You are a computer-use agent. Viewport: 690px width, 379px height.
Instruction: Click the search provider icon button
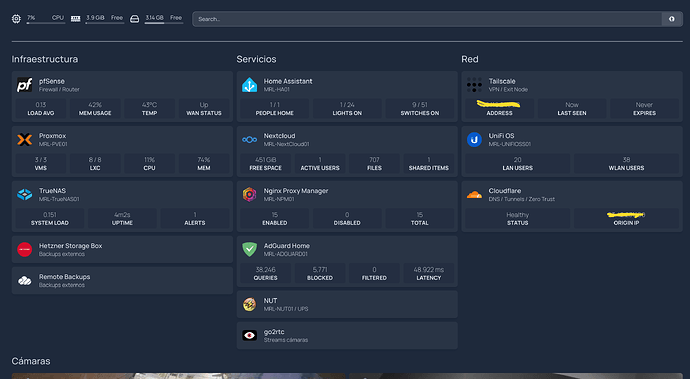coord(672,19)
